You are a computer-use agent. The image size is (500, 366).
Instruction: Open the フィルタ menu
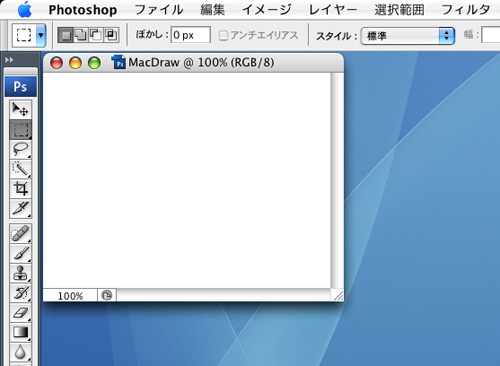[465, 10]
